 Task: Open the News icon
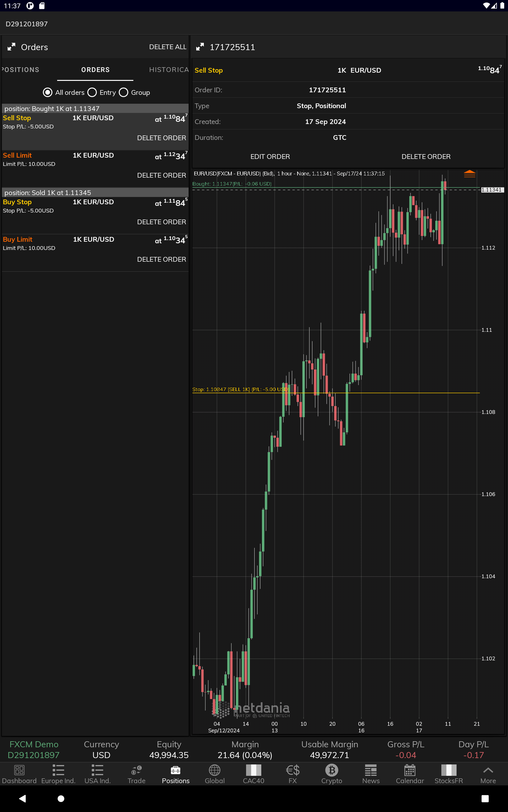(371, 770)
